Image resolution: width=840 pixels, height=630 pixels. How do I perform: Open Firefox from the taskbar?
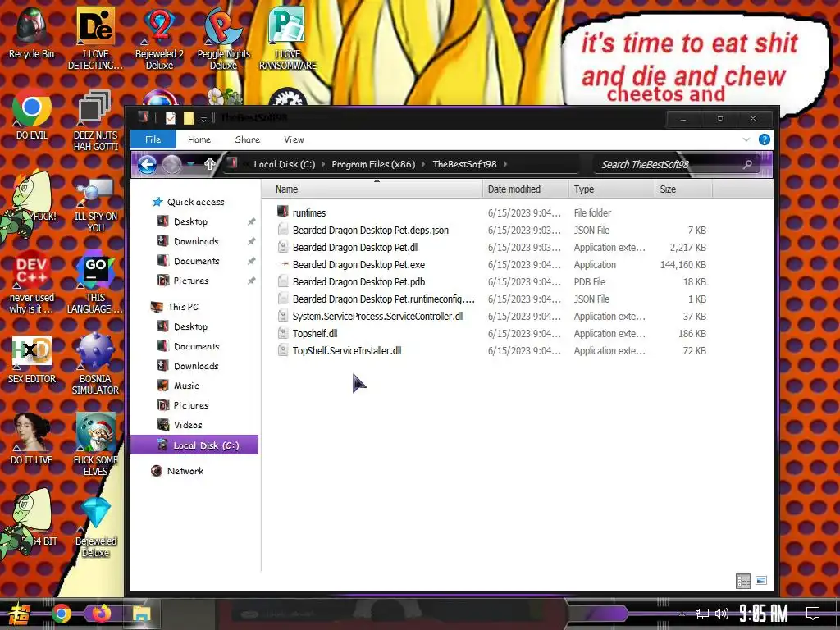101,613
